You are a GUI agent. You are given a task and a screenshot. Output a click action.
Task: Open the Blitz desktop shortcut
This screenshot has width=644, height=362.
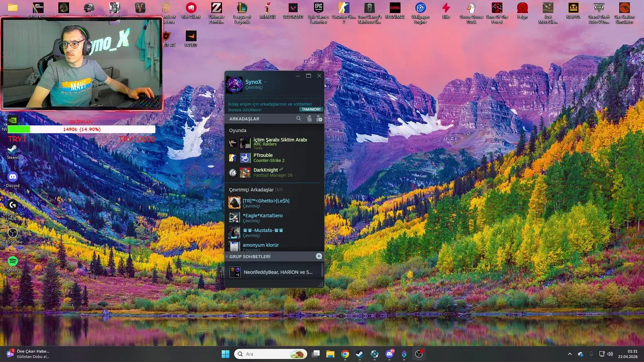446,11
